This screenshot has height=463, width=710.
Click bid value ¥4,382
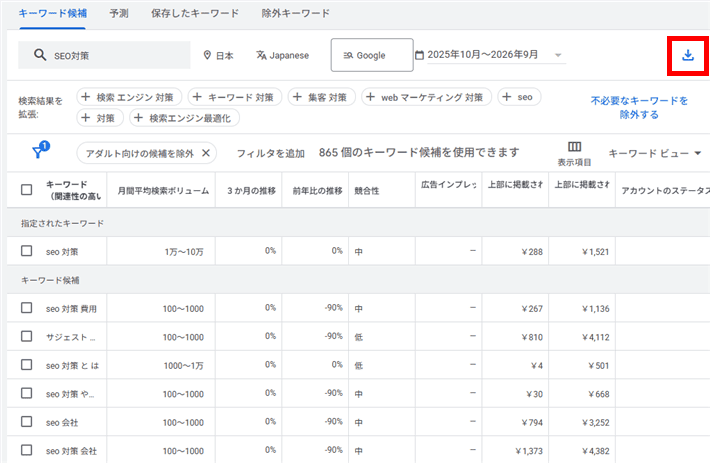tap(595, 451)
